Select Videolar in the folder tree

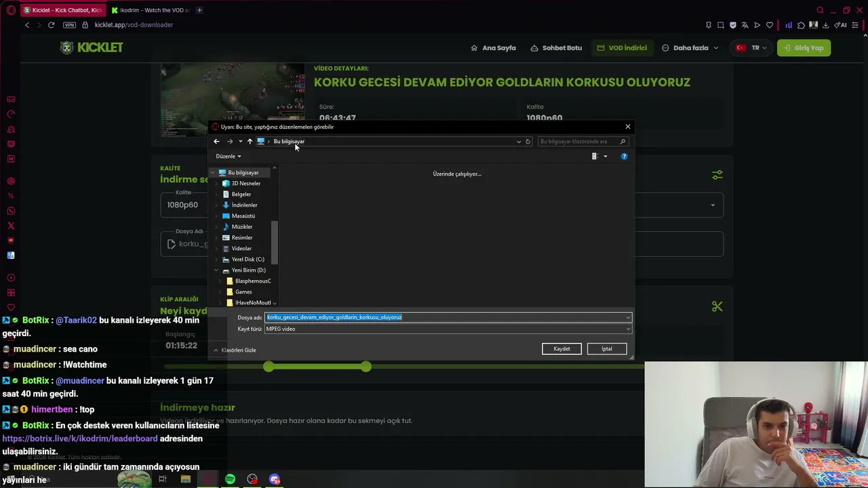241,249
